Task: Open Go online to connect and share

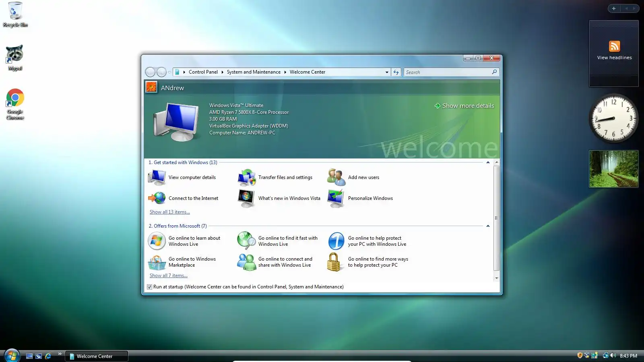Action: click(x=275, y=262)
